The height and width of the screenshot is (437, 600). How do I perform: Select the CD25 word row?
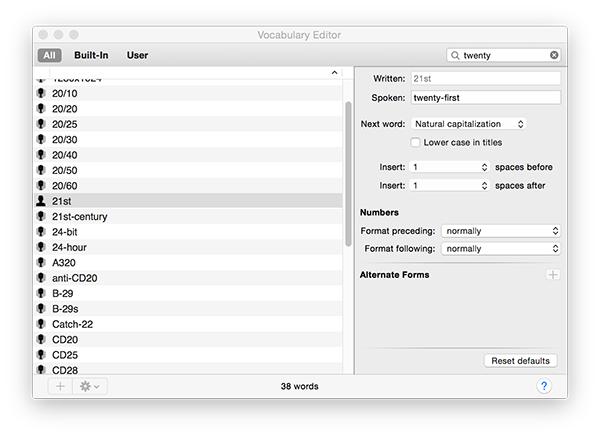tap(188, 354)
